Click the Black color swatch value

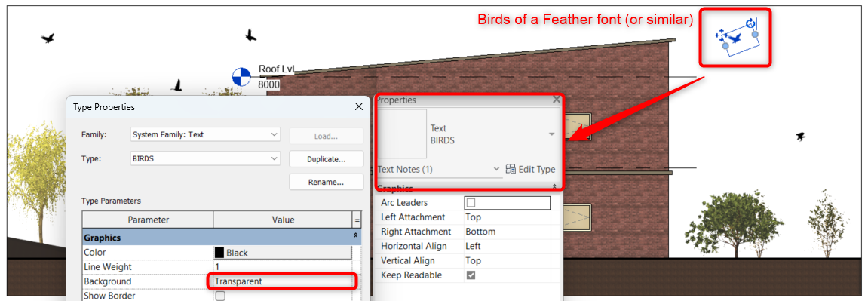pos(282,252)
